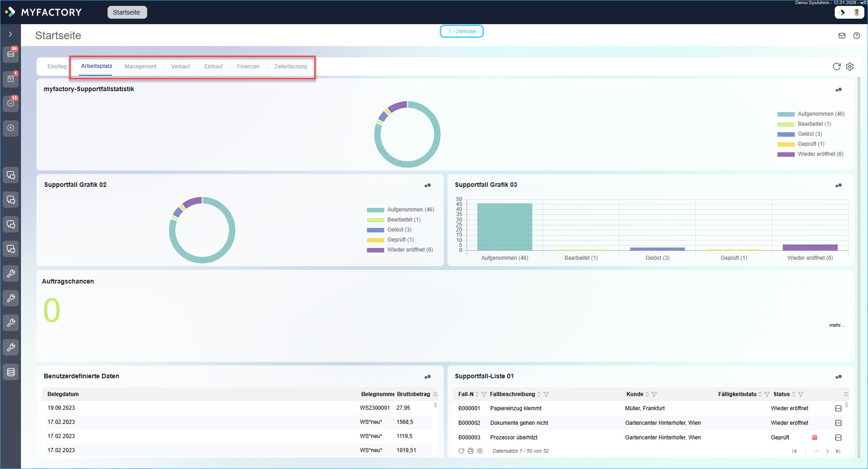The image size is (868, 469).
Task: Click the Aufgenommen bar in Grafik 03
Action: 504,227
